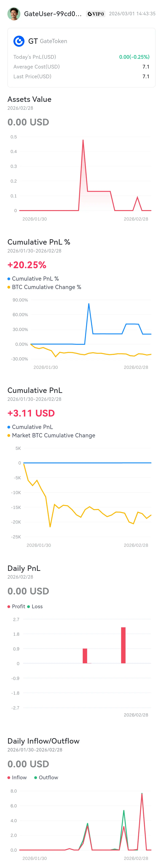Toggle the Profit legend marker
Screen dimensions: 163x868
point(9,607)
